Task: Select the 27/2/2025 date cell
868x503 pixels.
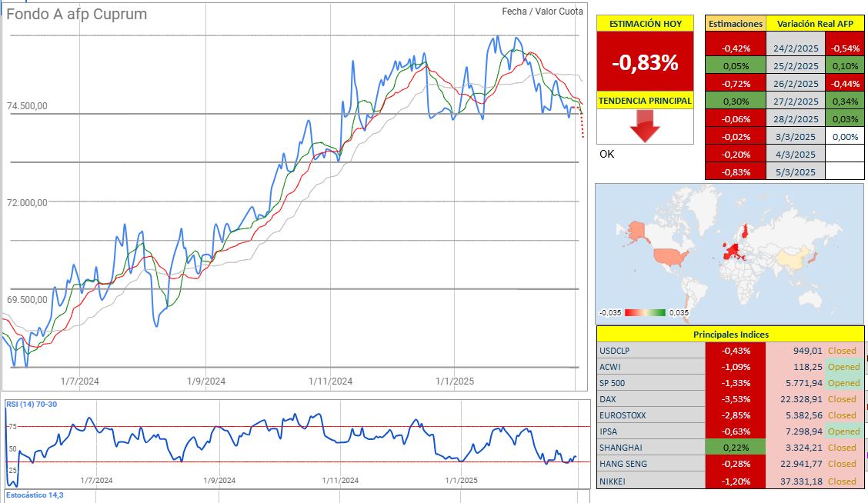Action: click(x=796, y=102)
